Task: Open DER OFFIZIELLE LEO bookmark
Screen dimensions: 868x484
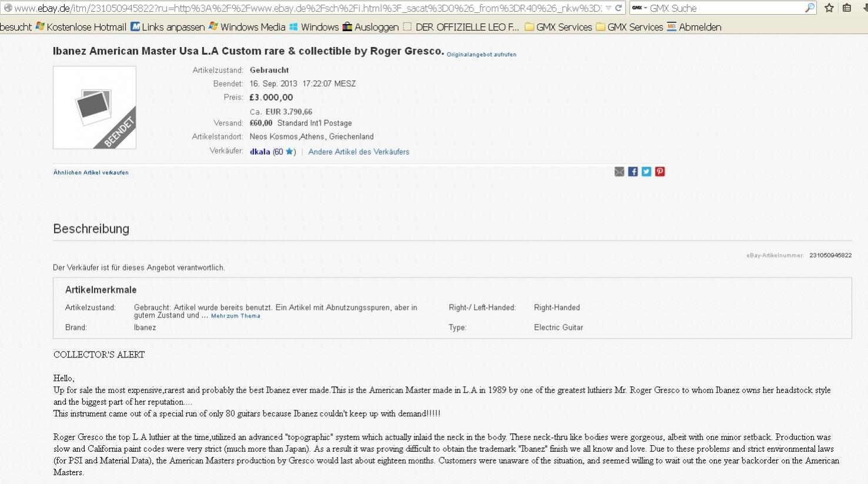Action: point(461,27)
